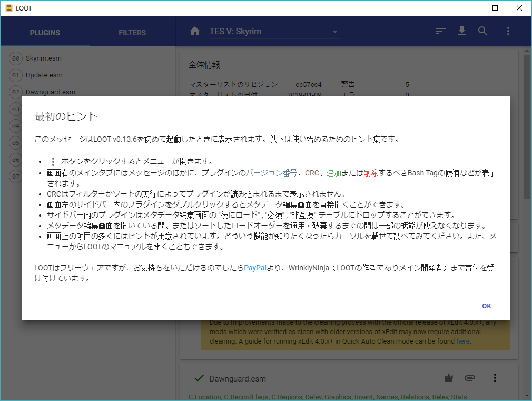Screen dimensions: 532x401
Task: Click the green checkmark on Dawnguard.esm card
Action: [x=199, y=378]
